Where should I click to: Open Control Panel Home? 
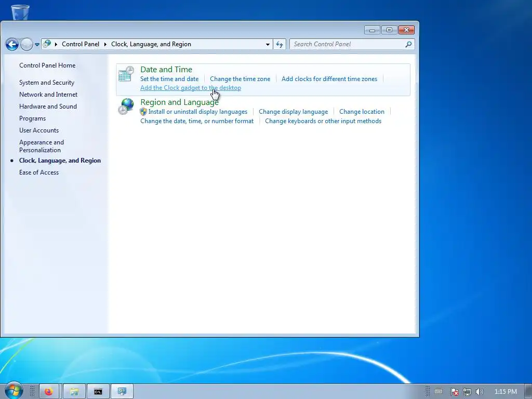[47, 65]
